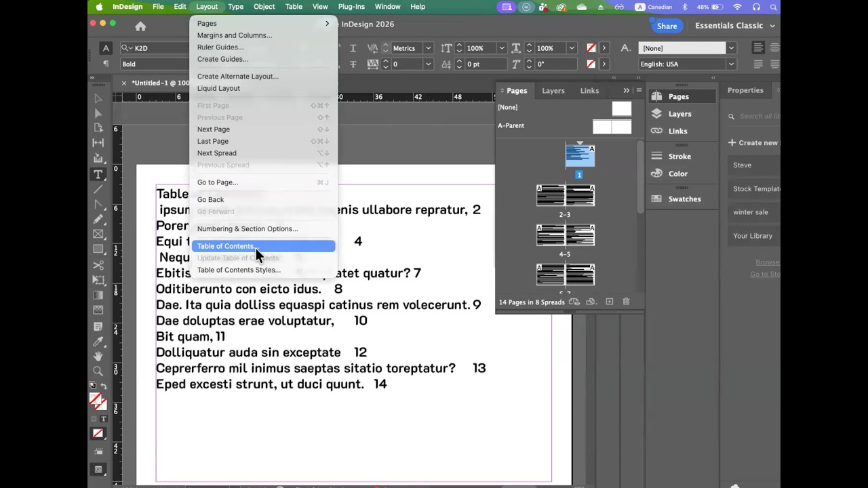Click stroke color None swatch in control bar
The width and height of the screenshot is (868, 488).
coord(591,64)
